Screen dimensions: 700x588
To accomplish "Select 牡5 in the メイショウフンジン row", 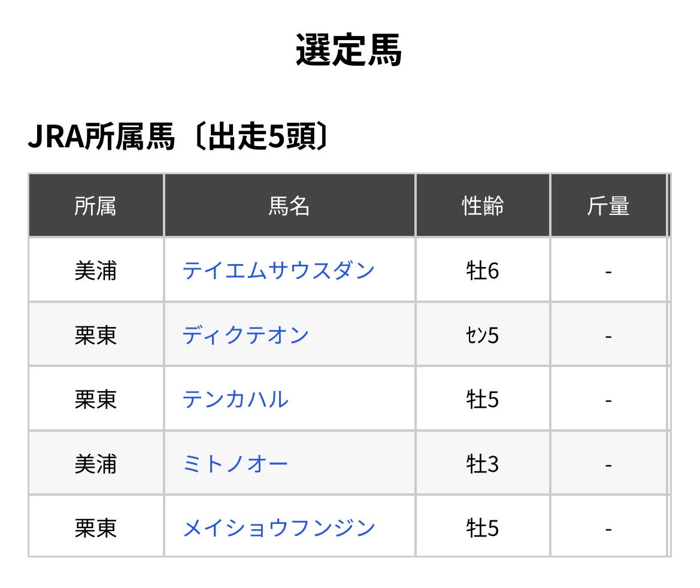I will point(483,528).
